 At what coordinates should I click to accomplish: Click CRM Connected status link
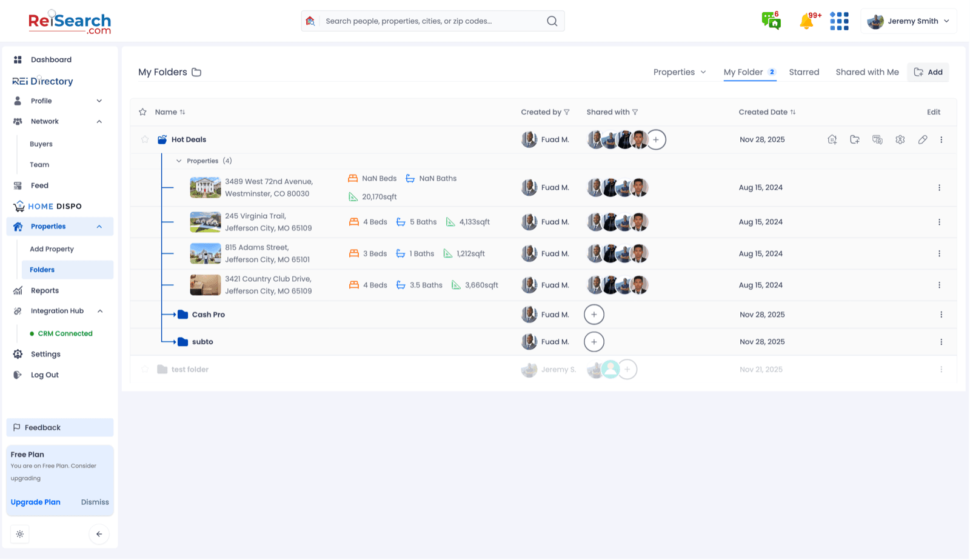coord(65,334)
